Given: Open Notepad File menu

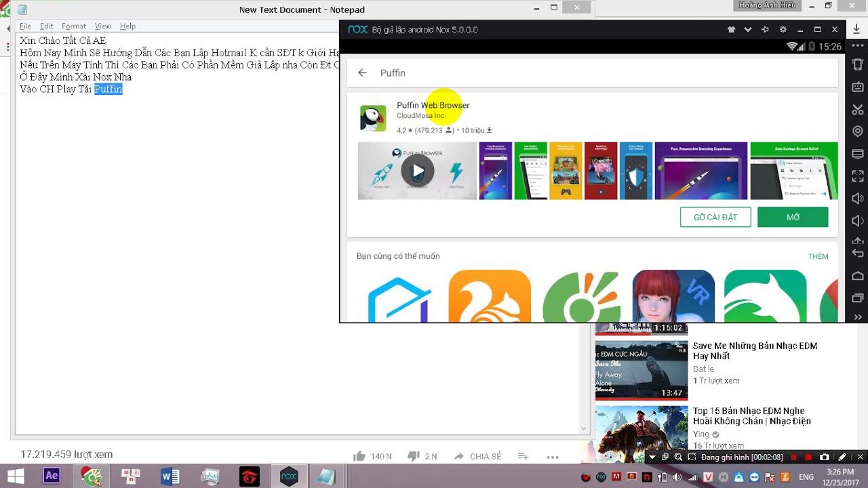Looking at the screenshot, I should click(x=25, y=26).
